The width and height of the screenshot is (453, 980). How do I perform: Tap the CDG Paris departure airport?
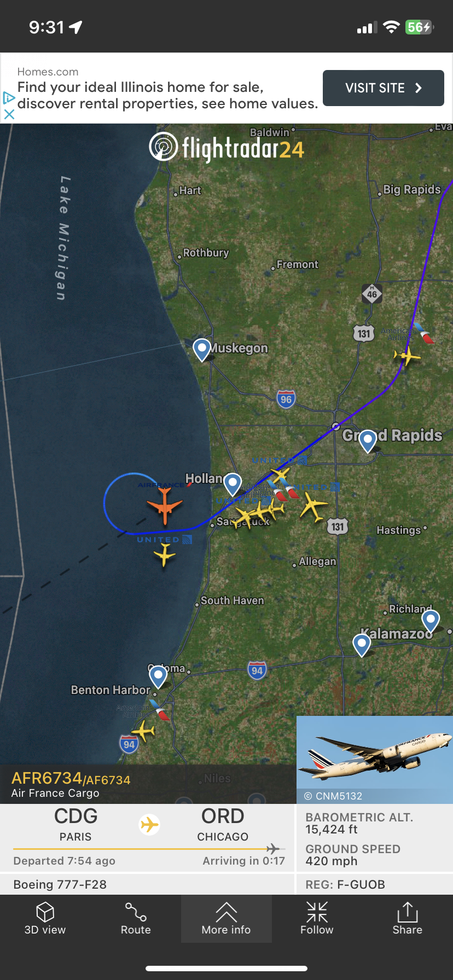75,824
